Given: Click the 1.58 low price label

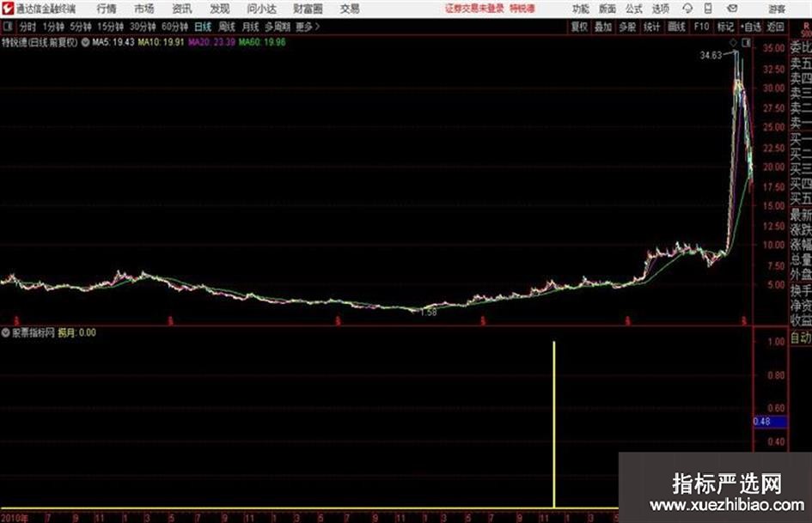Looking at the screenshot, I should [428, 313].
